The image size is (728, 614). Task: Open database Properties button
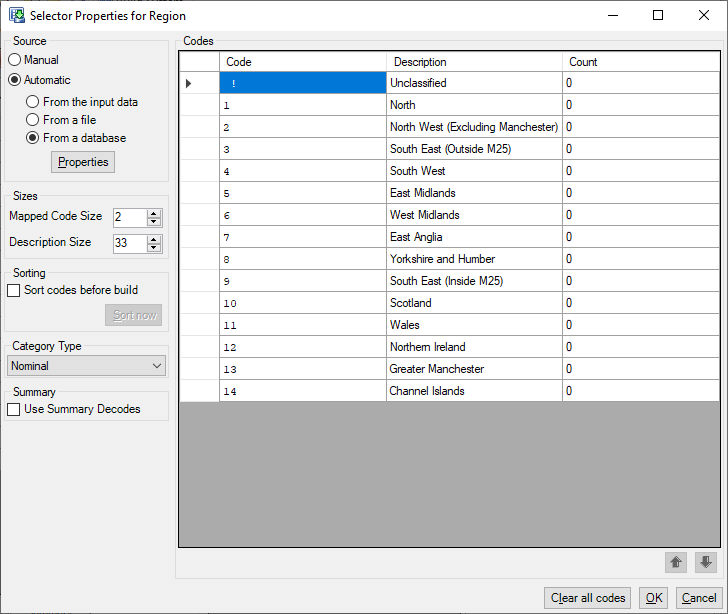tap(83, 162)
